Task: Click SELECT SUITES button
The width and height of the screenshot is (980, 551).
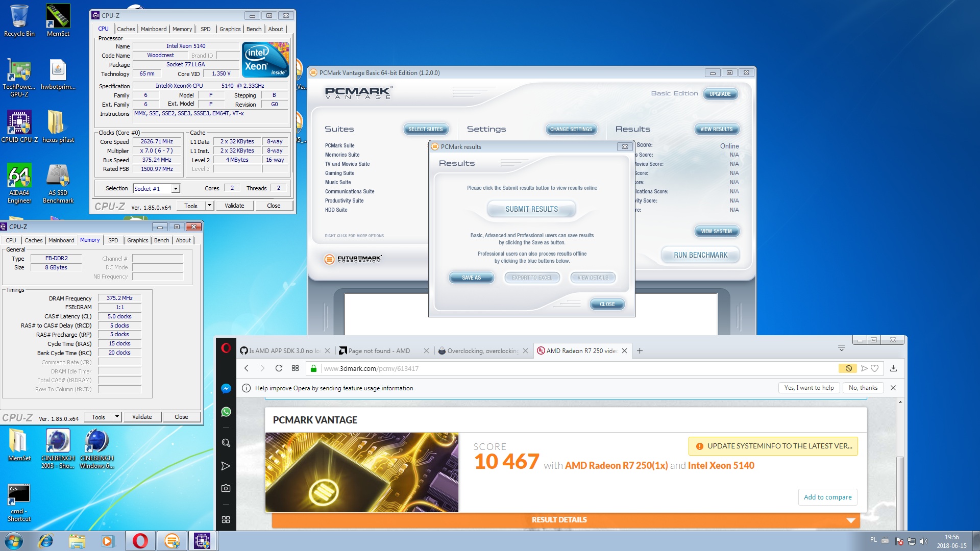Action: [x=425, y=129]
